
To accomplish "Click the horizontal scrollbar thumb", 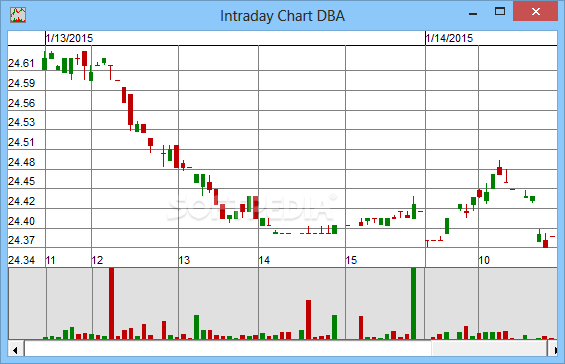I will click(489, 349).
